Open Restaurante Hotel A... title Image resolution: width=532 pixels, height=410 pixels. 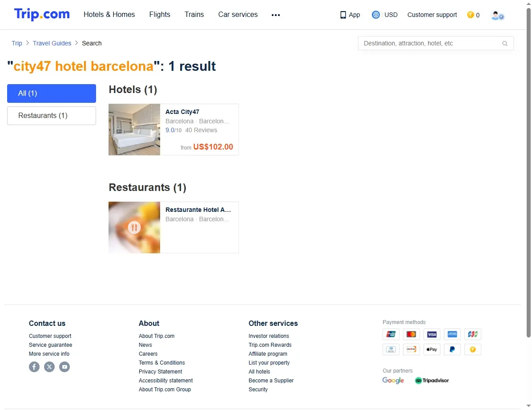198,210
